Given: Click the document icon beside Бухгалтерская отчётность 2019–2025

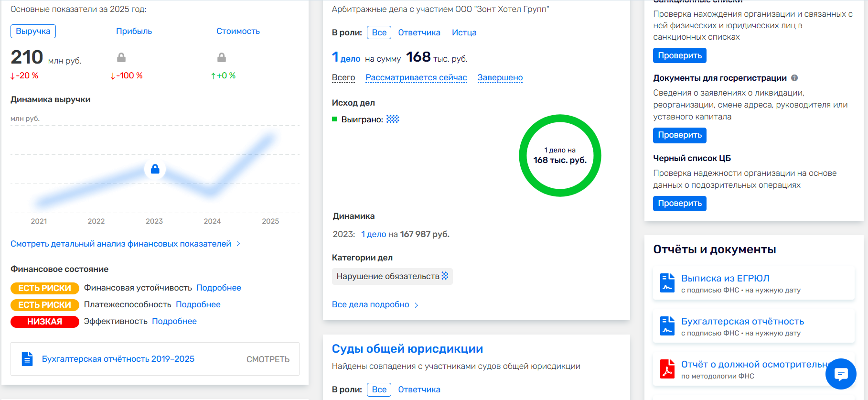Looking at the screenshot, I should tap(28, 359).
